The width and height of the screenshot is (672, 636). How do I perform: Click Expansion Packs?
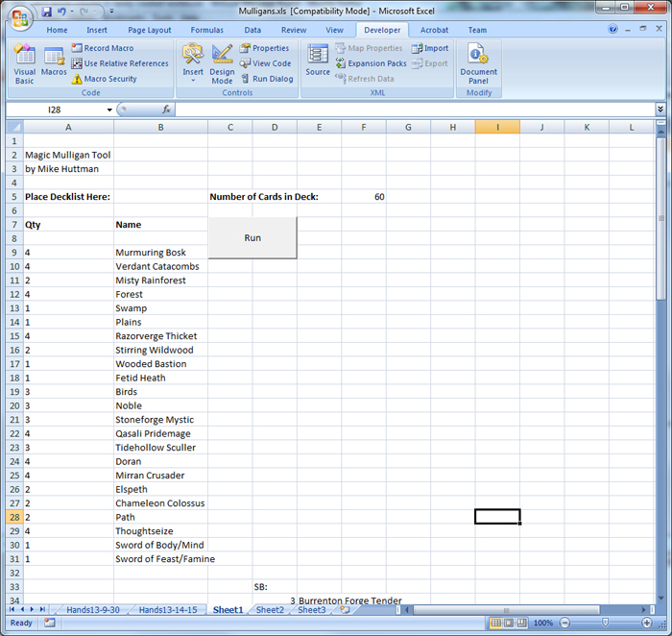(371, 63)
